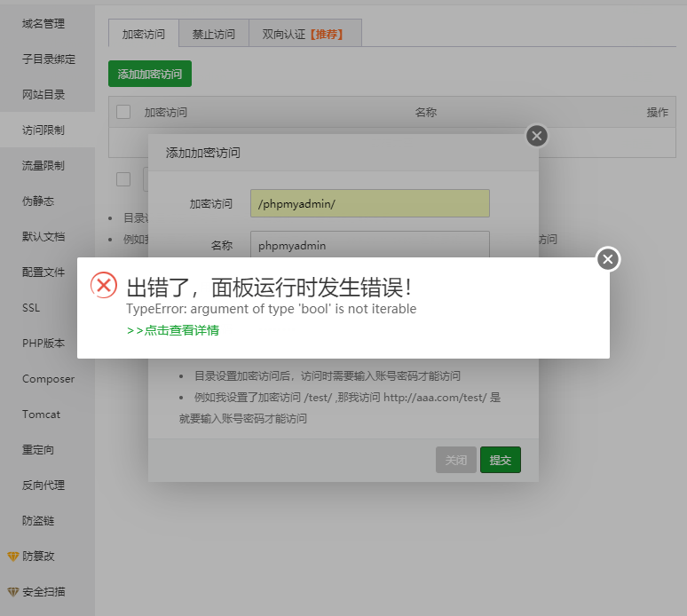
Task: Click the hint 目录设置加密访问后 in dialog
Action: click(327, 376)
